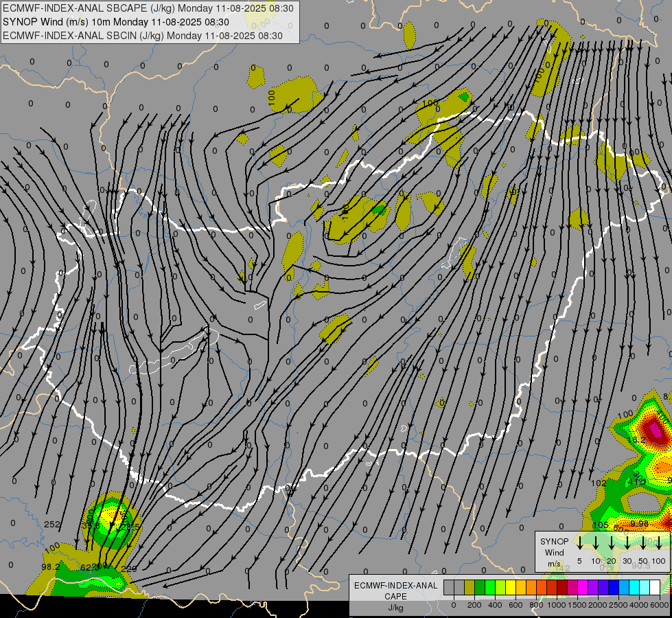The image size is (672, 618).
Task: Pick the pure yellow legend swatch
Action: (x=511, y=587)
